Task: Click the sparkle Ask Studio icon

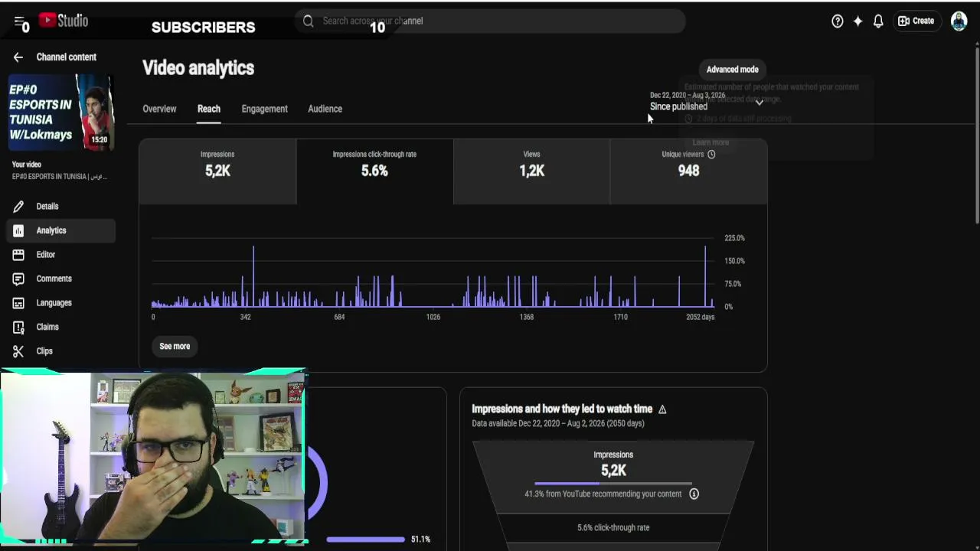Action: point(857,21)
